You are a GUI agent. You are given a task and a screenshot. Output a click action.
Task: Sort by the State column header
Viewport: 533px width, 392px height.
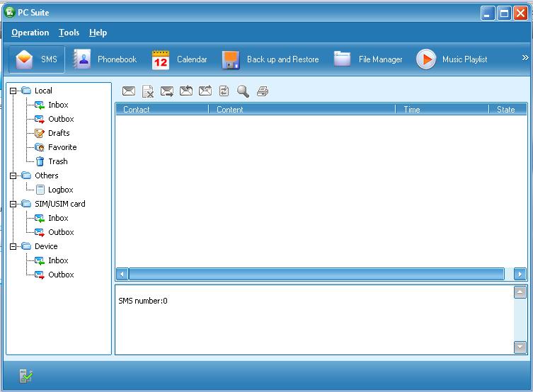[x=508, y=110]
